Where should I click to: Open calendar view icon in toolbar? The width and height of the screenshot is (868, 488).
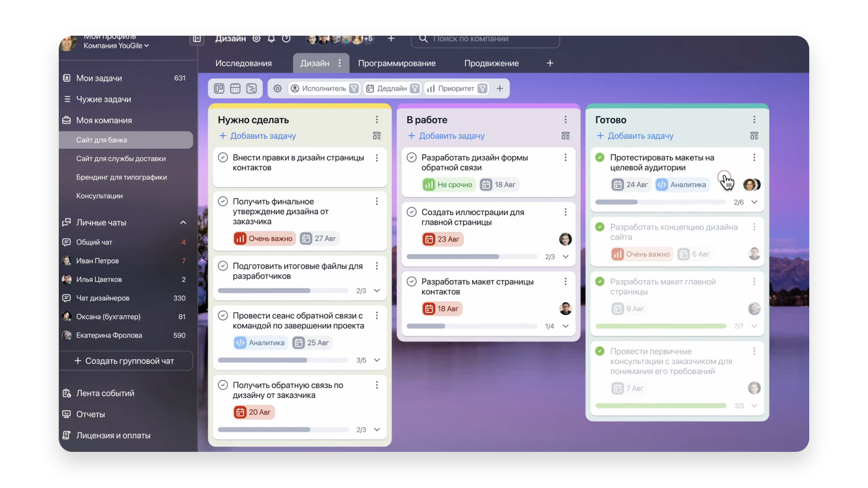[x=235, y=89]
